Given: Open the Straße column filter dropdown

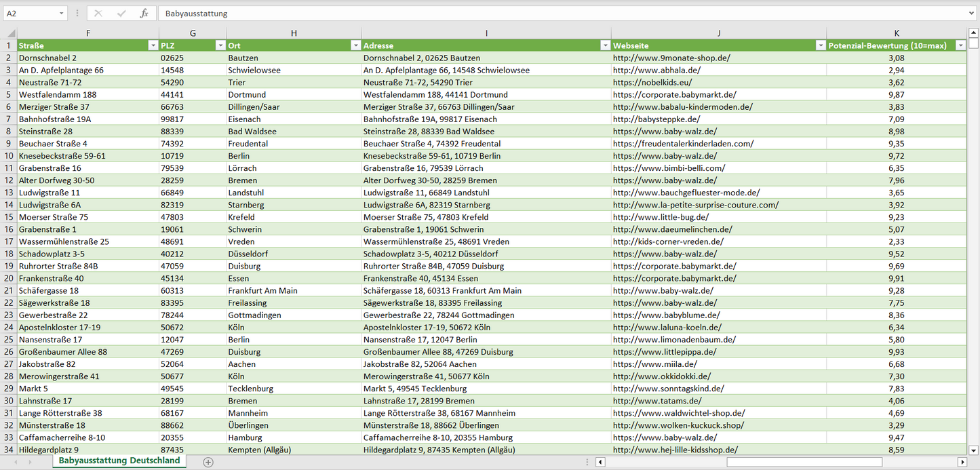Looking at the screenshot, I should coord(152,45).
